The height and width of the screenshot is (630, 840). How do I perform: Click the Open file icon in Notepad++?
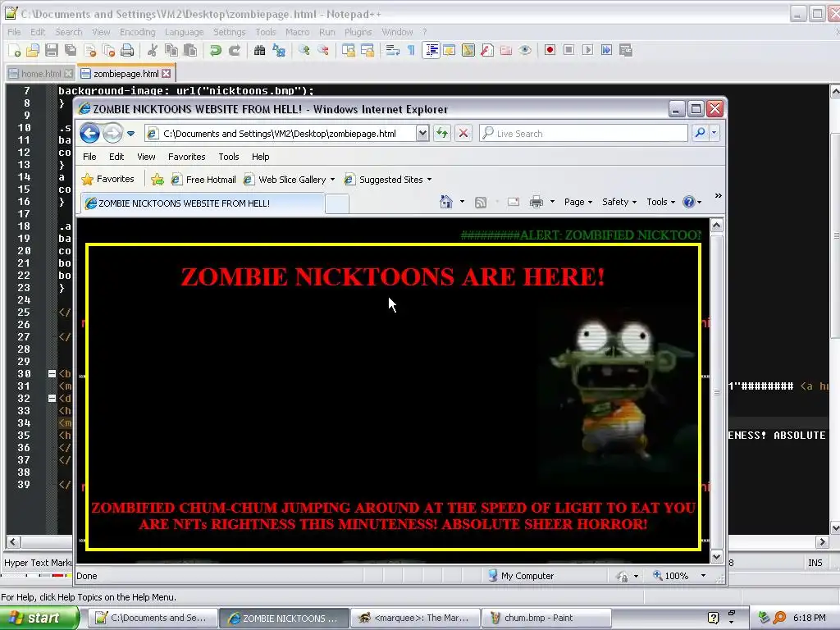pos(33,50)
